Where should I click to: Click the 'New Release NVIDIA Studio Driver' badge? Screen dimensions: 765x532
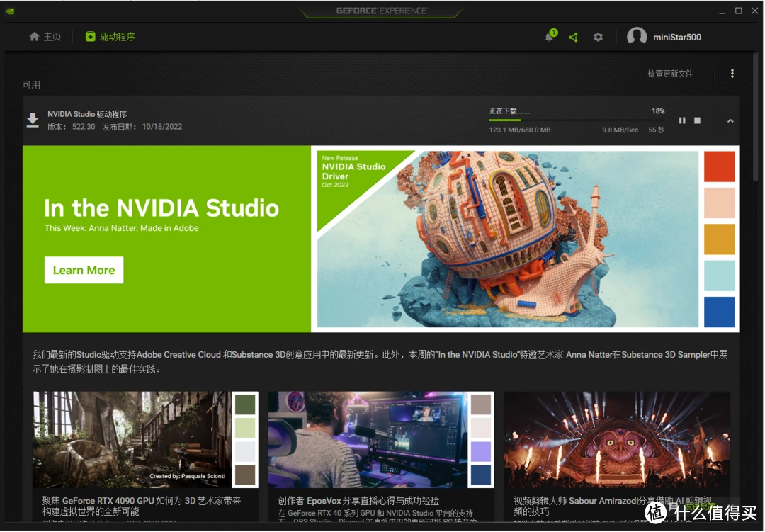353,171
